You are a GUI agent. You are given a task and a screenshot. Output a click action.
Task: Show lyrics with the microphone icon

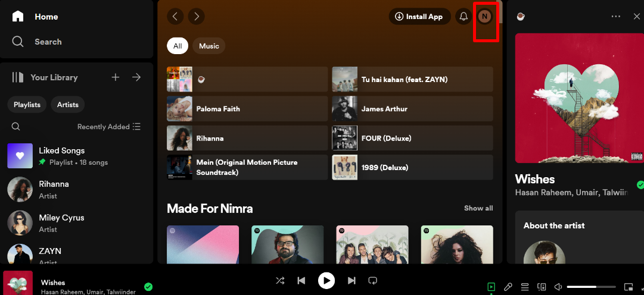coord(508,287)
